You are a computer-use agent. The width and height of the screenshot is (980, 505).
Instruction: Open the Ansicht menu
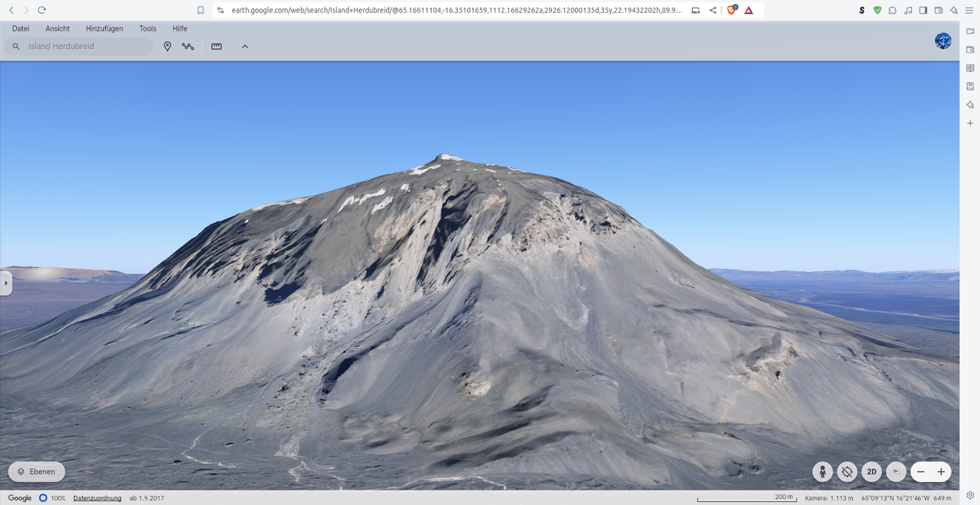pos(57,28)
